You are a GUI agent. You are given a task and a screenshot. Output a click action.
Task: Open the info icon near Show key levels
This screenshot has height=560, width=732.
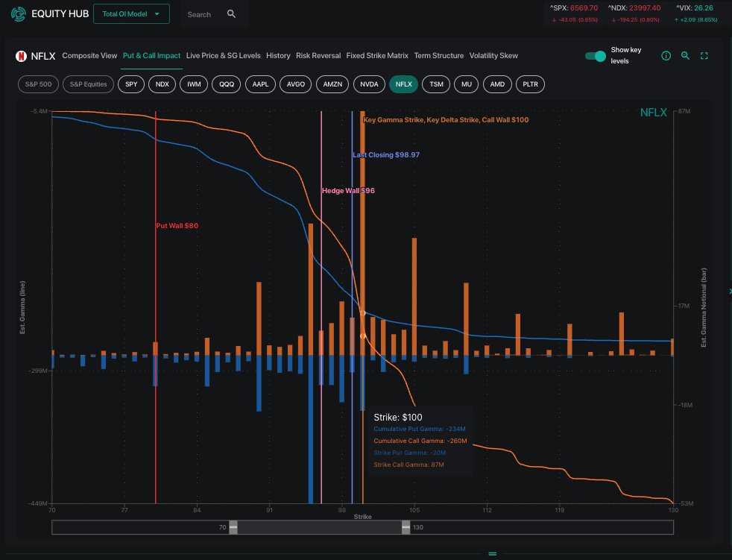[666, 55]
